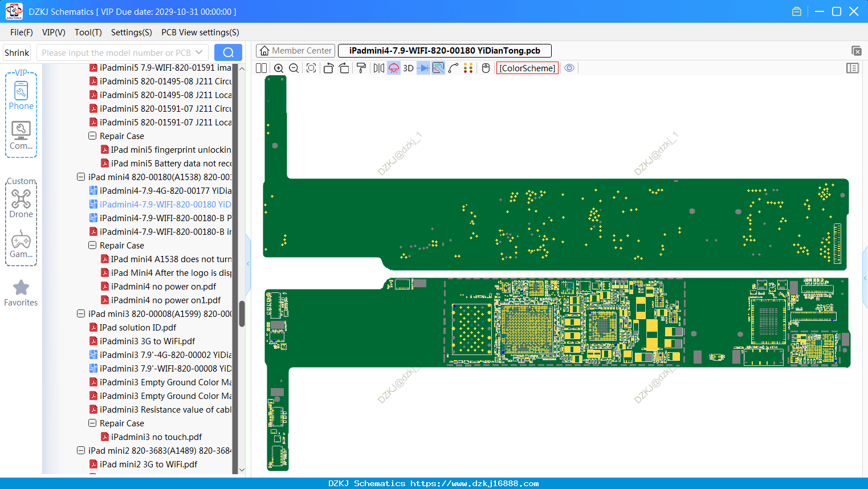This screenshot has height=489, width=868.
Task: Open the Tool(T) menu
Action: [88, 32]
